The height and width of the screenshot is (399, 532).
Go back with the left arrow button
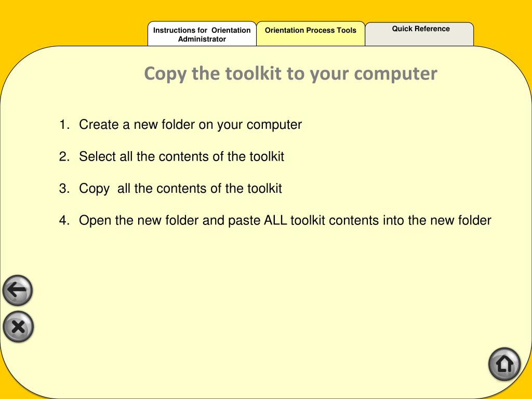click(x=17, y=290)
